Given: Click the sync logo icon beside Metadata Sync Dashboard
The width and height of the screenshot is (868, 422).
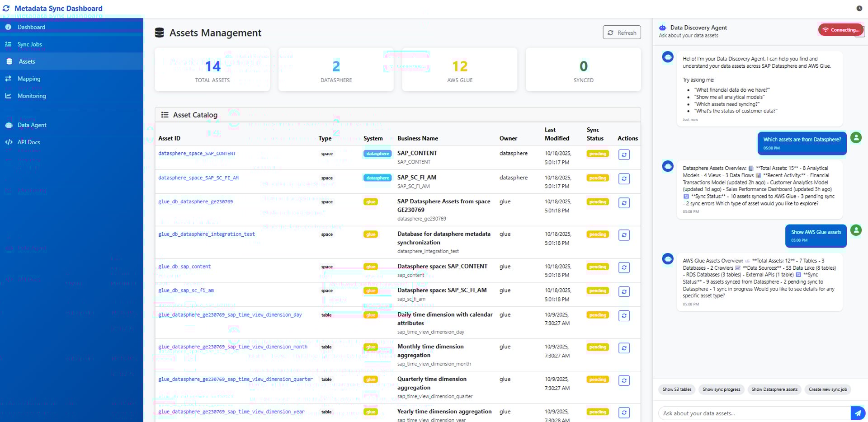Looking at the screenshot, I should (x=6, y=8).
